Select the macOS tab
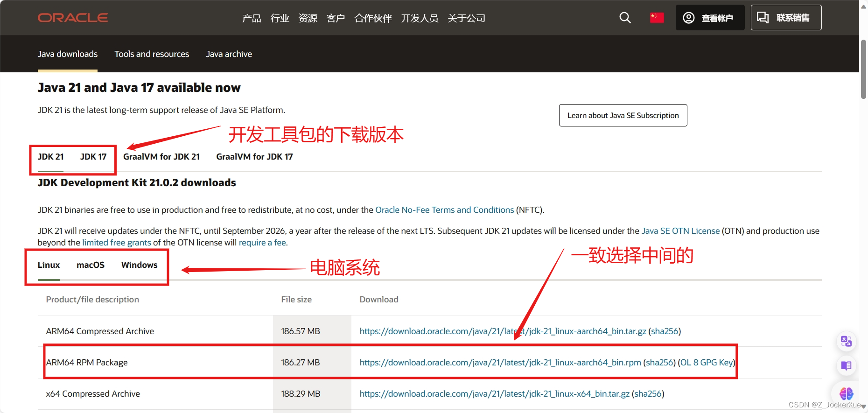 [x=91, y=265]
